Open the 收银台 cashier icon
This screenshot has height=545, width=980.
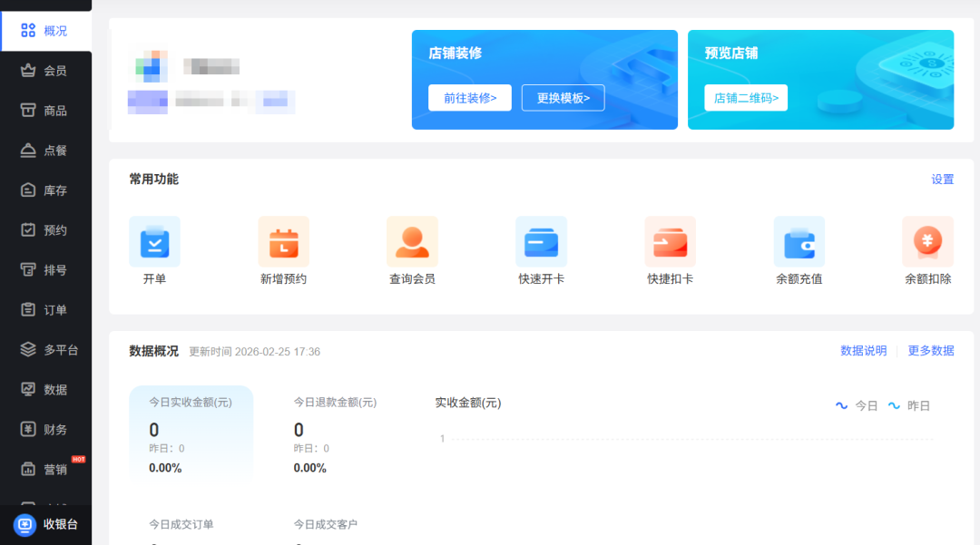[25, 524]
